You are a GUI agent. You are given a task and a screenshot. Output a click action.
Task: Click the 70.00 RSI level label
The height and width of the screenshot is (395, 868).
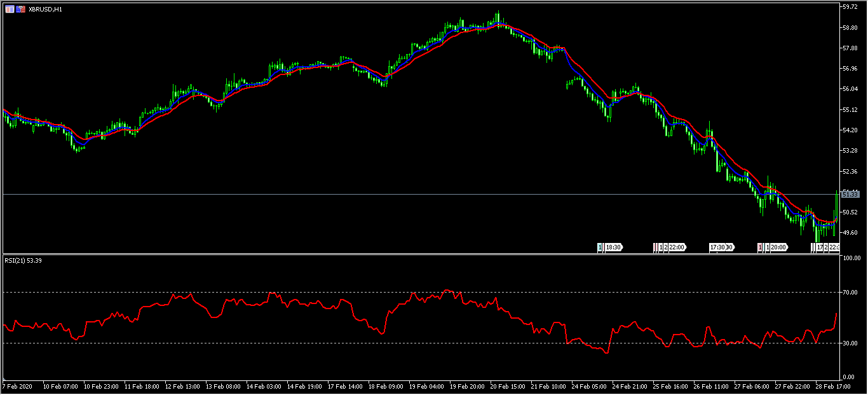851,293
